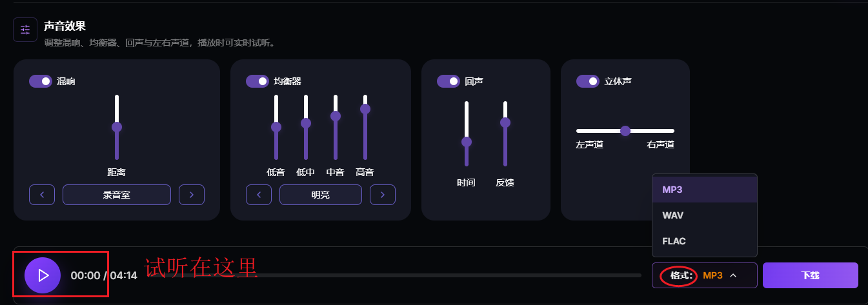
Task: Pick FLAC from the format list
Action: click(x=705, y=241)
